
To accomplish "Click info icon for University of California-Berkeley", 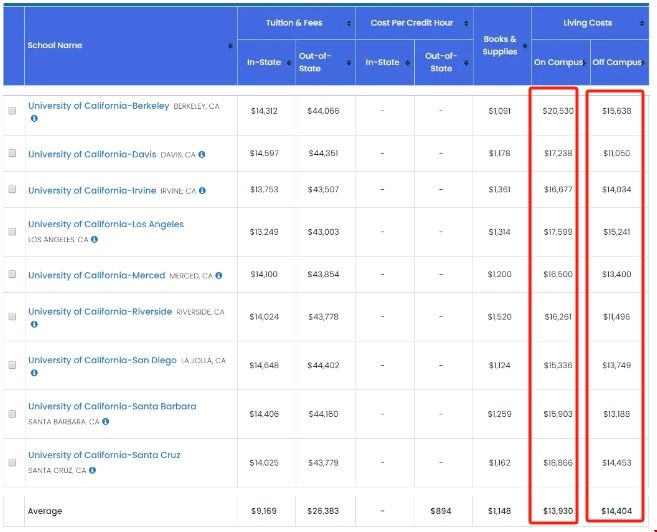I will [x=34, y=118].
